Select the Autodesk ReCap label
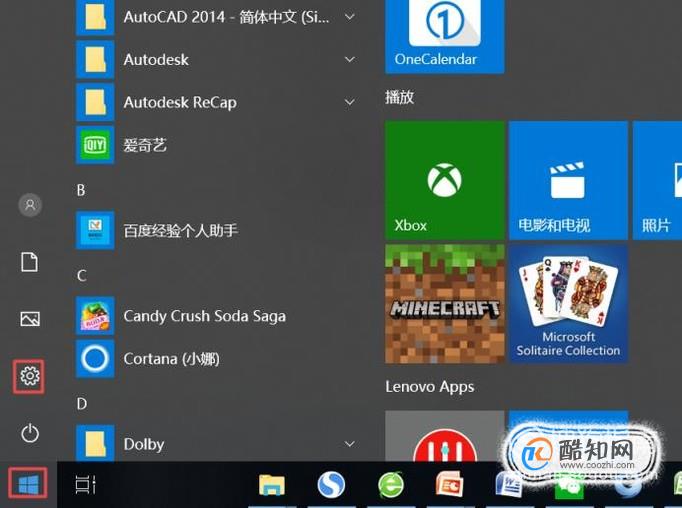 (180, 103)
